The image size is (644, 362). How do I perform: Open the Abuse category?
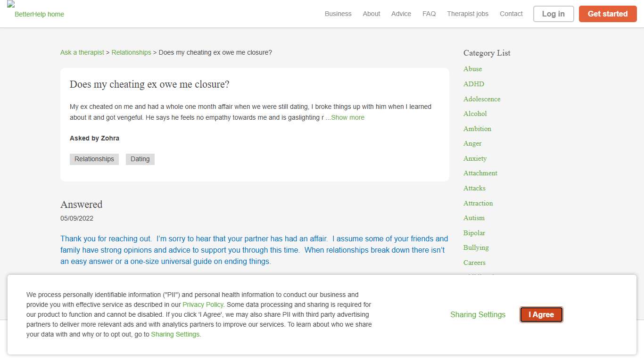pyautogui.click(x=472, y=69)
